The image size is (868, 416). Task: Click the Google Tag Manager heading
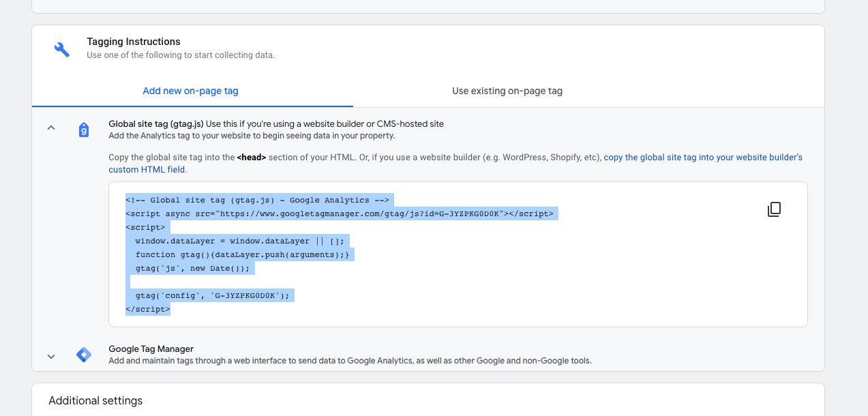(151, 349)
